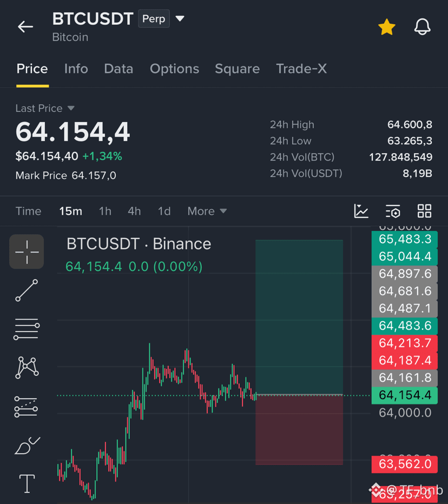448x504 pixels.
Task: Click the Mark Price 64.157,0 text
Action: (65, 176)
